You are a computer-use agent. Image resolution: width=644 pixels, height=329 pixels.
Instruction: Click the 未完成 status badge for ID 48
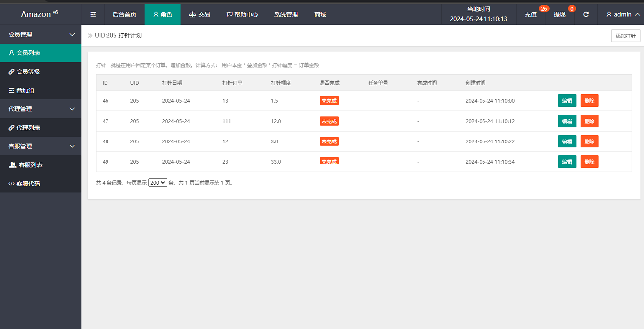point(329,141)
